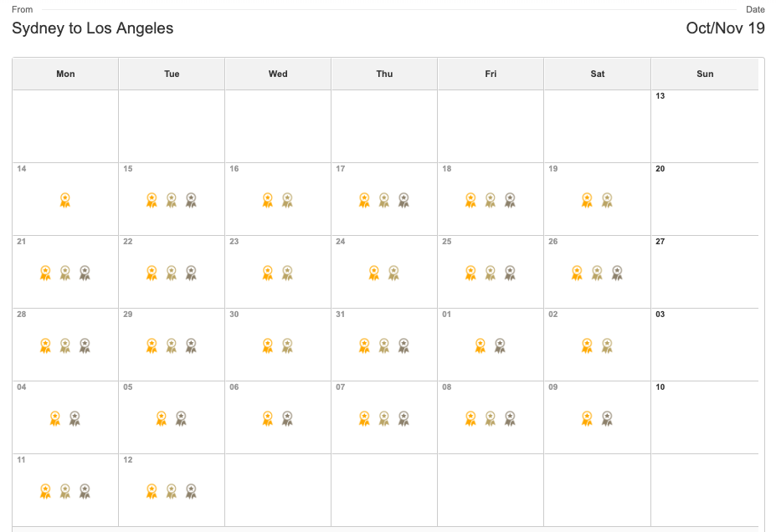The height and width of the screenshot is (532, 776).
Task: Select the dark grey ribbon on Tuesday 15
Action: [x=191, y=200]
